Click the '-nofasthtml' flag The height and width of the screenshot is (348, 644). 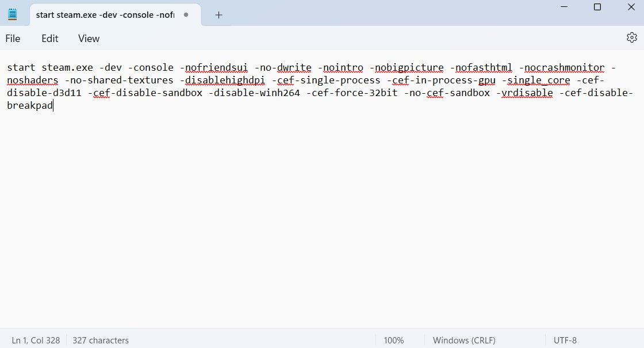coord(481,67)
